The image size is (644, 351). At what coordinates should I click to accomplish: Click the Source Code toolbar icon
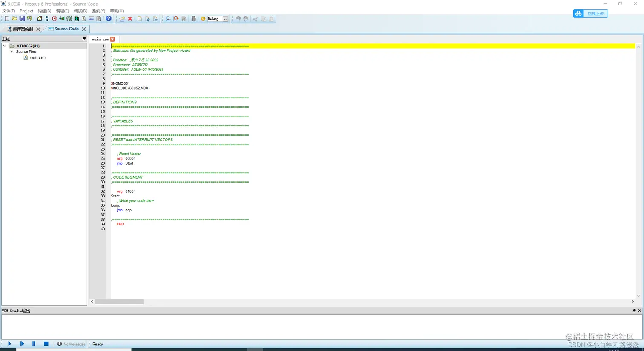coord(91,19)
